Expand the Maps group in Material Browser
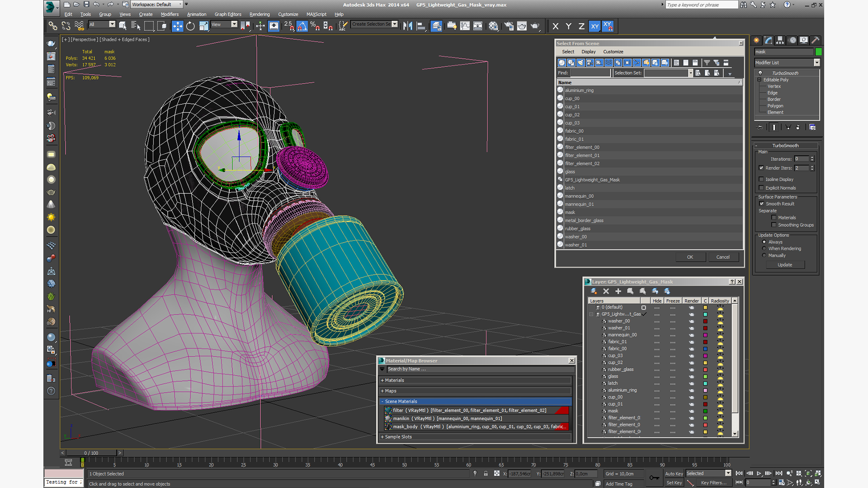This screenshot has height=488, width=868. [x=476, y=391]
